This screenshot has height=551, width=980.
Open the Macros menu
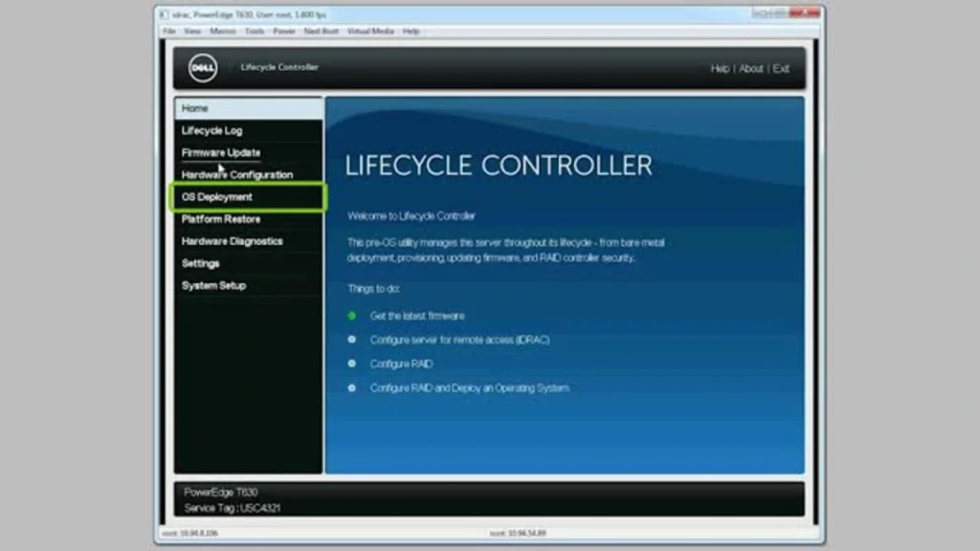click(x=223, y=32)
